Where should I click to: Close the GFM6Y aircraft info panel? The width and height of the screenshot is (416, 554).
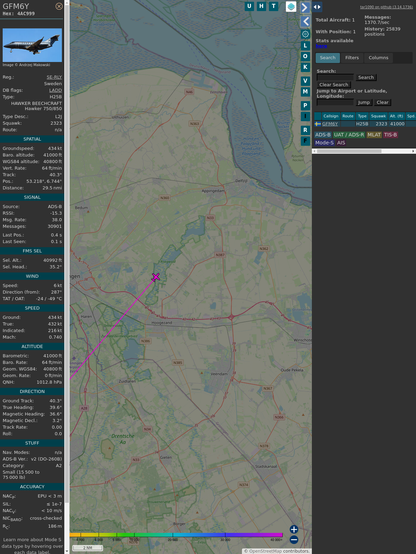59,6
